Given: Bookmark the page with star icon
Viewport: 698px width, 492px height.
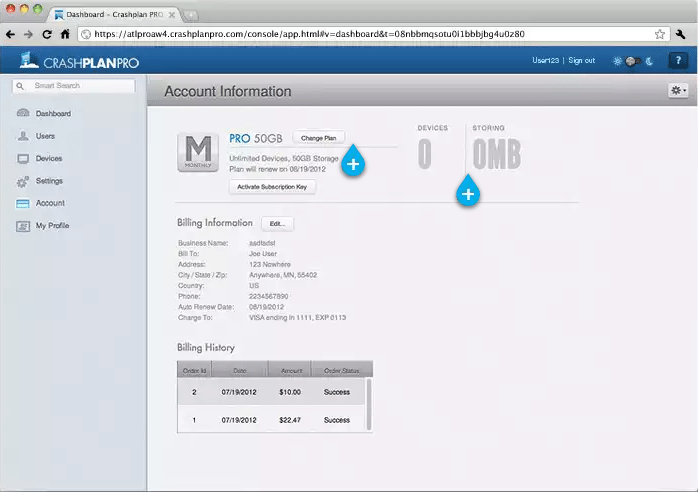Looking at the screenshot, I should click(660, 34).
